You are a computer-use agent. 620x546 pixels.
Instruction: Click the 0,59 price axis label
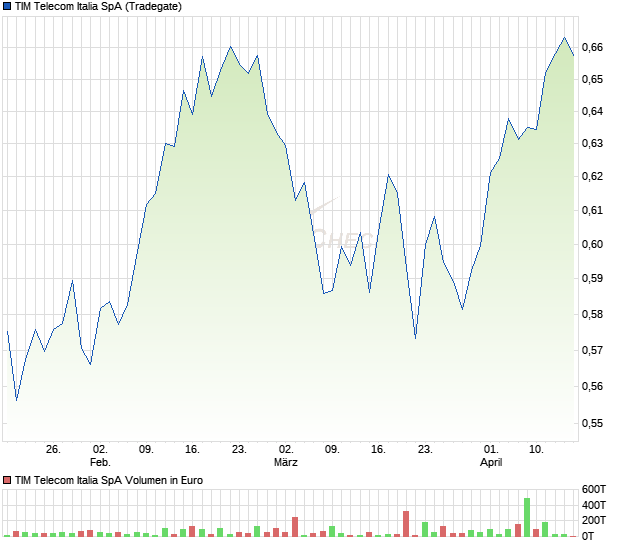(x=592, y=278)
